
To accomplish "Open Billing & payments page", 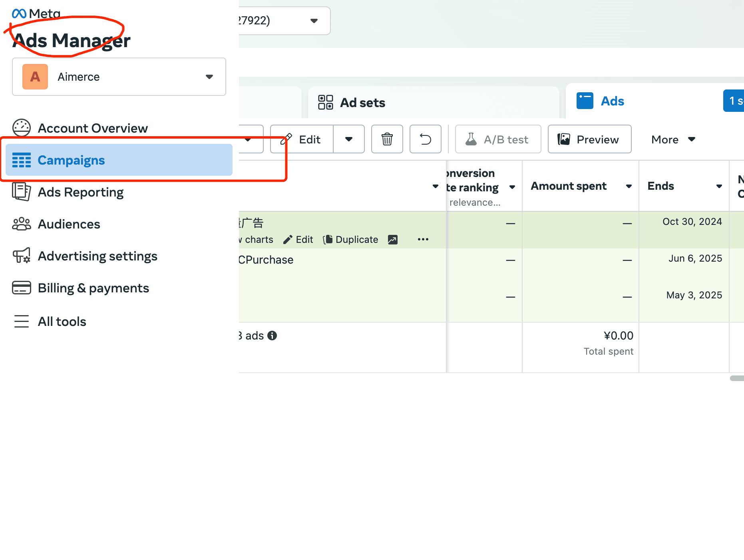I will (93, 288).
